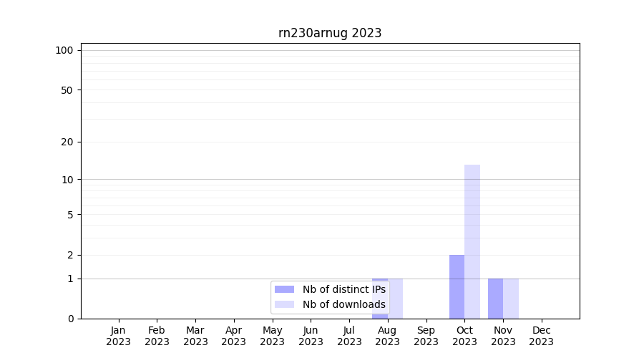The image size is (644, 358).
Task: Select the "Nb of downloads" legend text
Action: point(343,304)
